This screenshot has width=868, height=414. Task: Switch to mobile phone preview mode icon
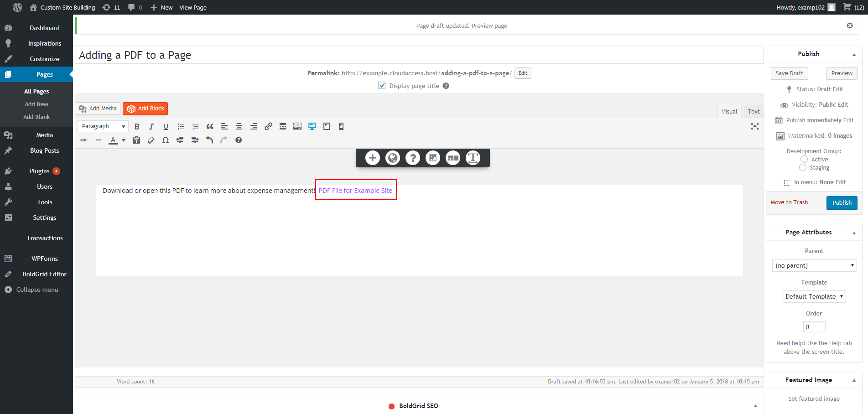[341, 127]
